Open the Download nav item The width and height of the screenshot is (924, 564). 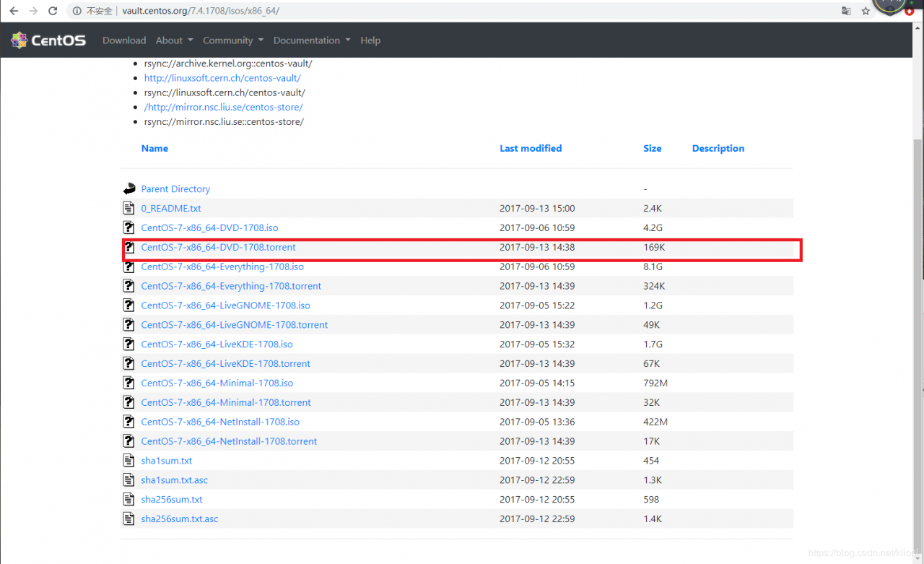point(124,40)
